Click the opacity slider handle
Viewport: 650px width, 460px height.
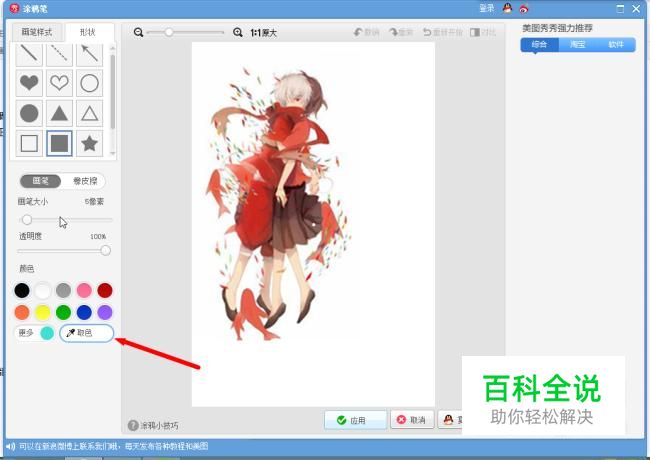coord(106,250)
